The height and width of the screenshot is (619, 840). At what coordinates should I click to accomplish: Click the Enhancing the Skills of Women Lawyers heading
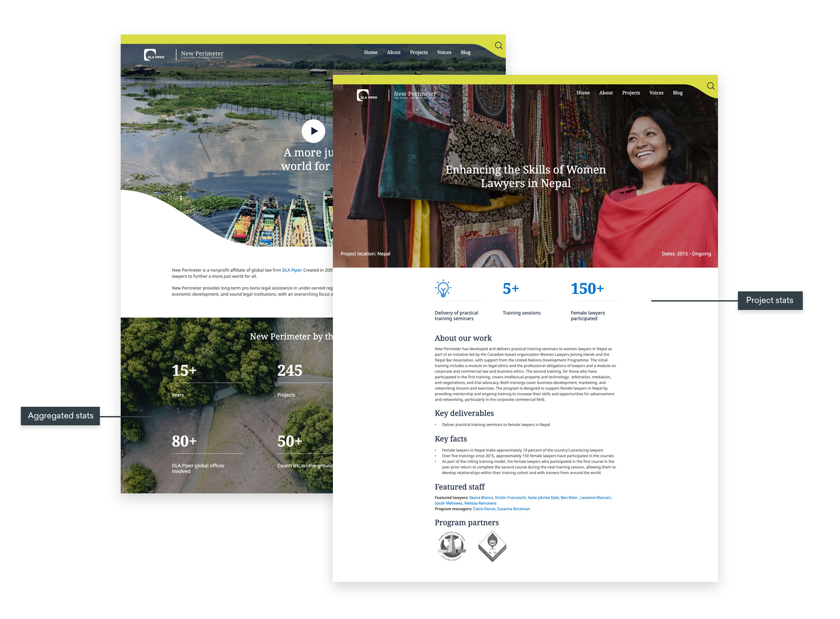click(x=526, y=176)
